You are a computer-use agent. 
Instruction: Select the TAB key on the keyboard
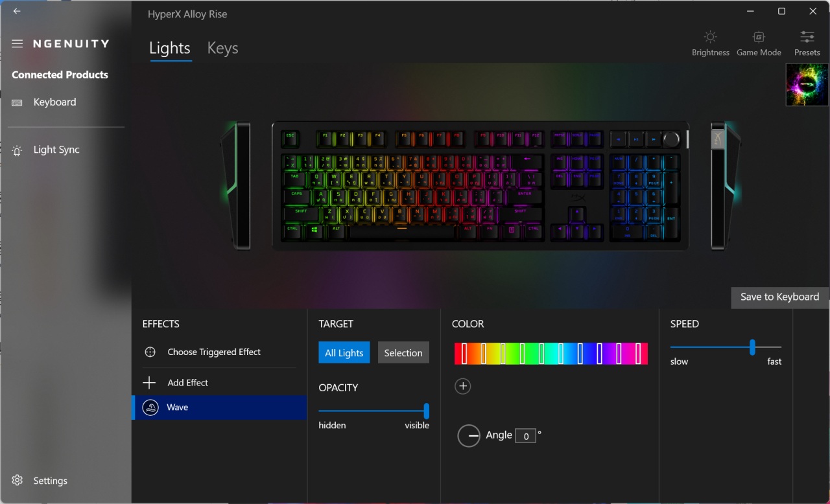click(x=294, y=178)
